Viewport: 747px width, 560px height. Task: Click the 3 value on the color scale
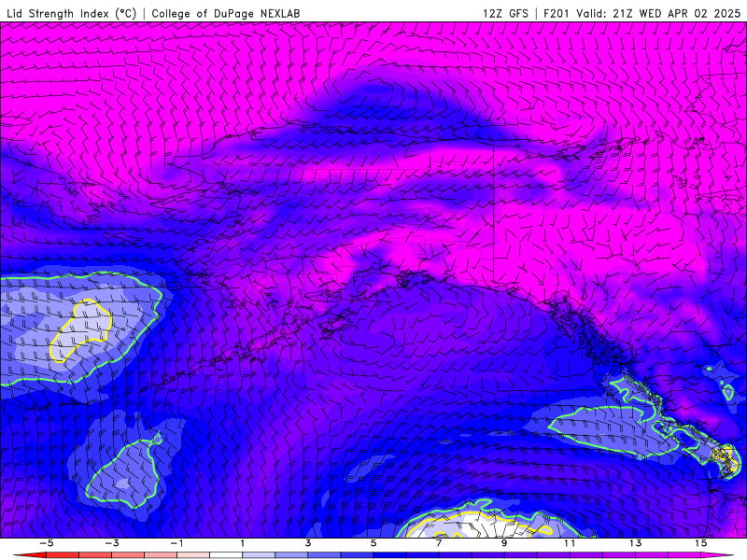coord(308,543)
